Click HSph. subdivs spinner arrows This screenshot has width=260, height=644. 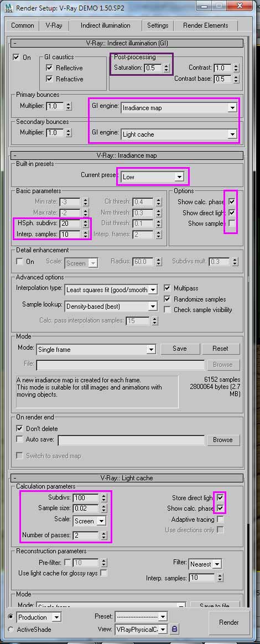[85, 224]
